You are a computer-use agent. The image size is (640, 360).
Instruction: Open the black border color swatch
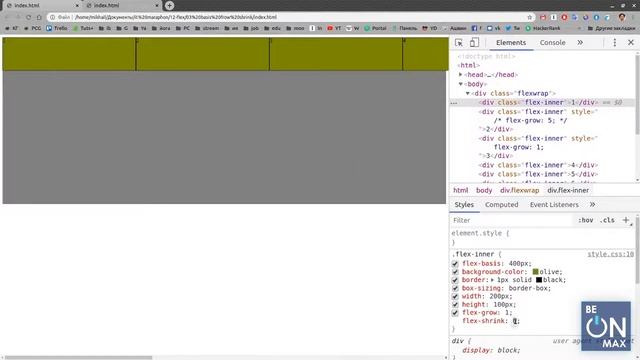[x=539, y=280]
